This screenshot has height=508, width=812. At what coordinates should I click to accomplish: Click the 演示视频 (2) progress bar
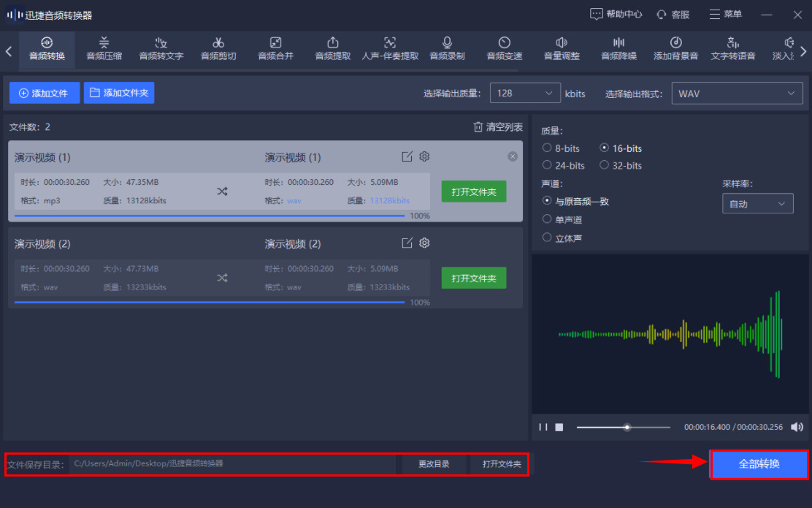coord(210,302)
